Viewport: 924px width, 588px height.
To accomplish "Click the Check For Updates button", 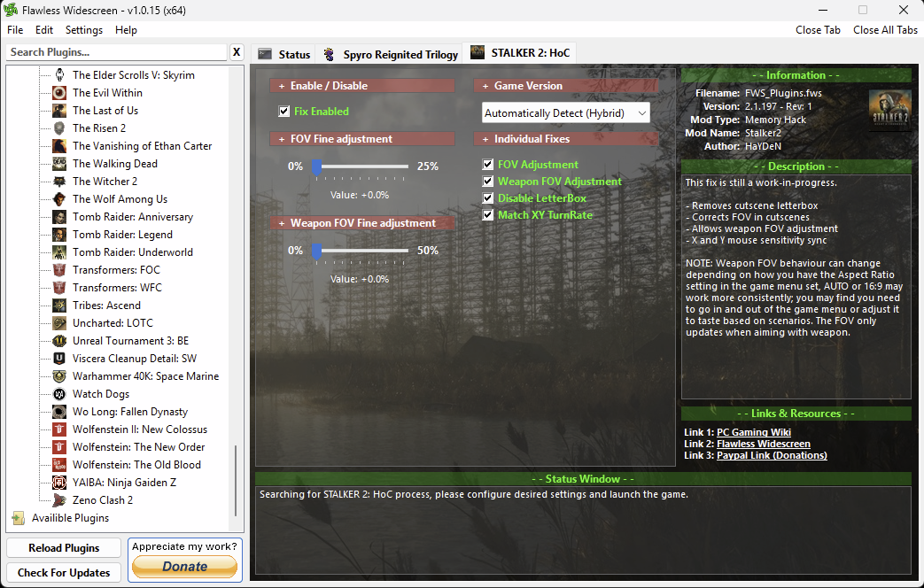I will pyautogui.click(x=64, y=573).
